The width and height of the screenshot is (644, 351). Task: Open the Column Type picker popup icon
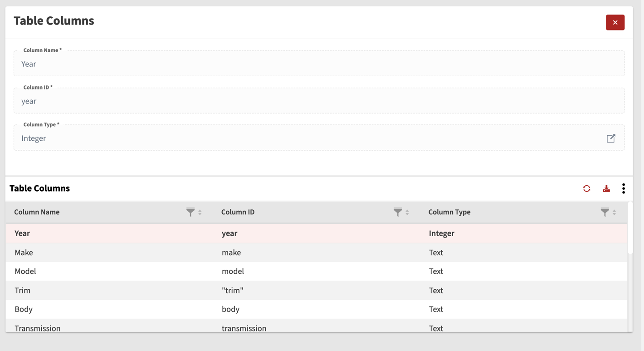pos(611,138)
